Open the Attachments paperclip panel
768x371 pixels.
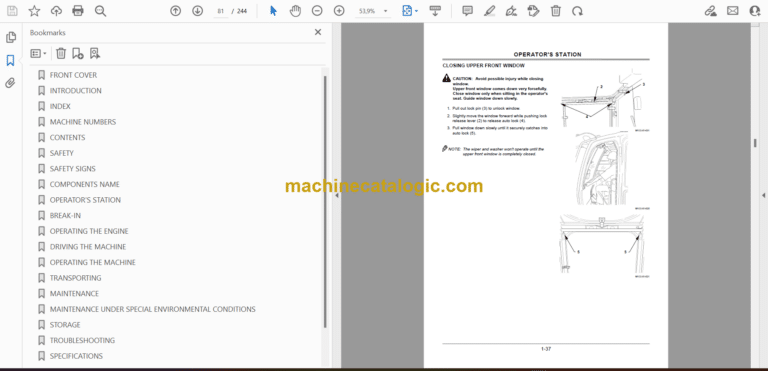[x=10, y=83]
